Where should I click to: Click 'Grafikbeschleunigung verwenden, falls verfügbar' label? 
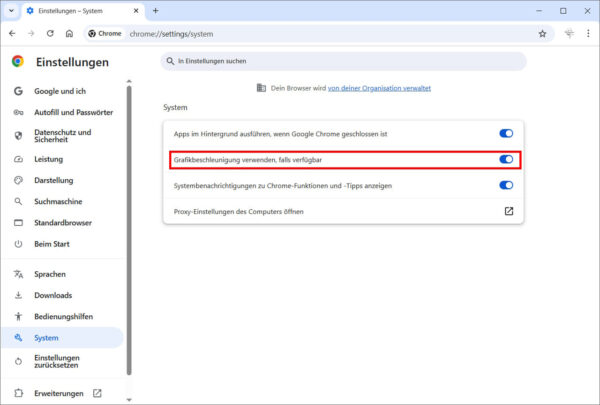(x=248, y=160)
